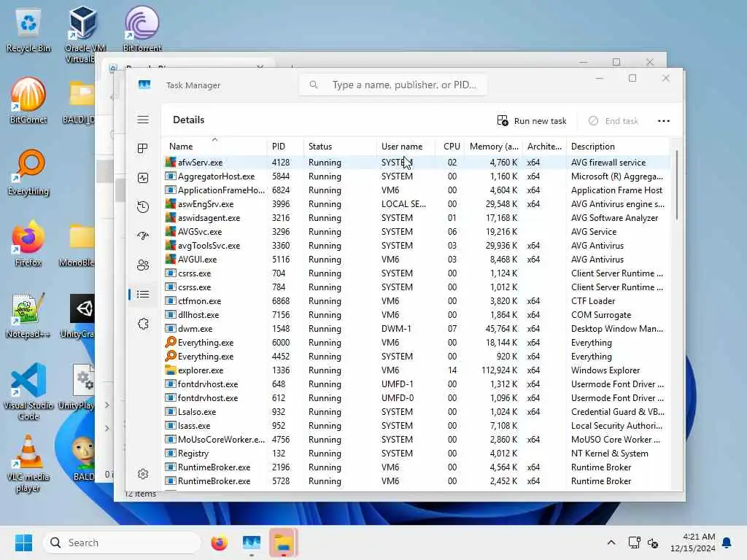Select the lsass.exe process
Viewport: 747px width, 560px height.
pyautogui.click(x=417, y=426)
